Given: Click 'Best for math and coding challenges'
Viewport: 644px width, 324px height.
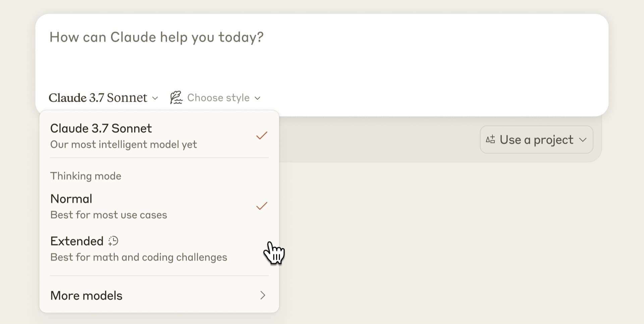Looking at the screenshot, I should tap(139, 257).
